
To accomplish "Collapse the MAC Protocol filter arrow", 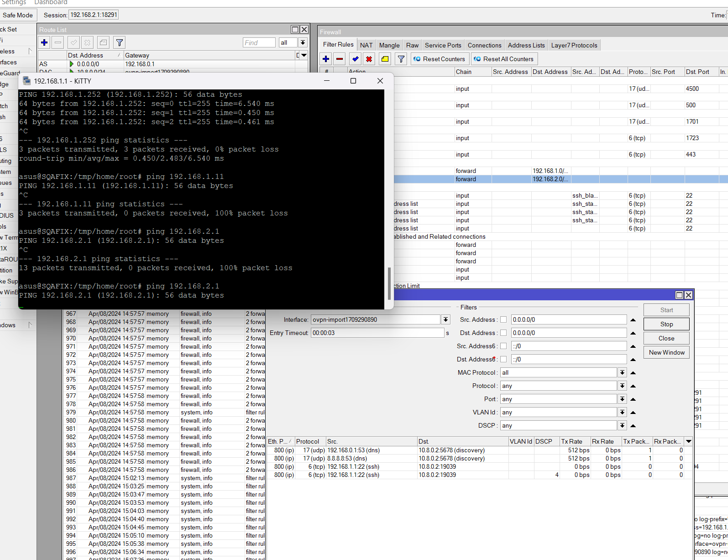I will tap(633, 373).
